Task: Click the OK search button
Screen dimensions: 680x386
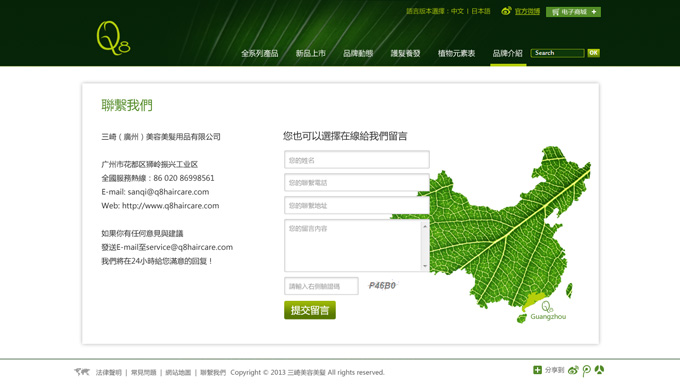Action: coord(593,53)
